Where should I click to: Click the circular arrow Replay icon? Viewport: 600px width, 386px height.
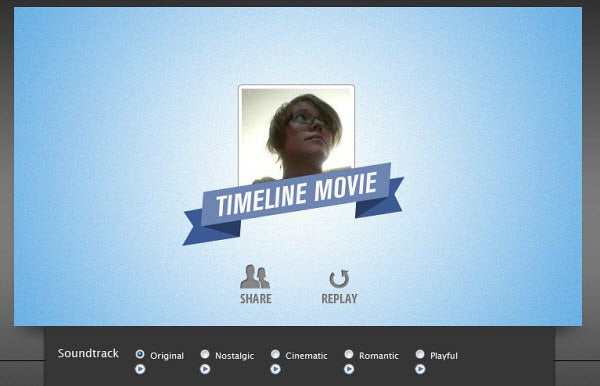pos(339,279)
